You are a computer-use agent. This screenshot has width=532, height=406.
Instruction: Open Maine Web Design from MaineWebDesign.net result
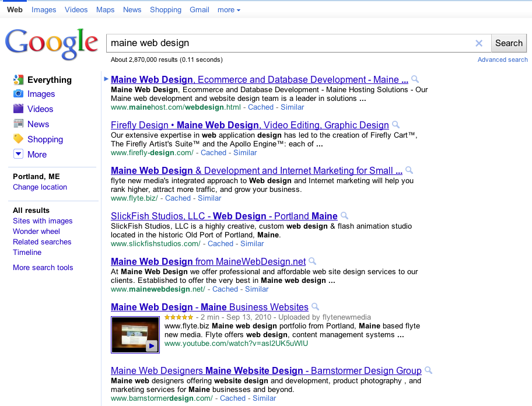(208, 261)
